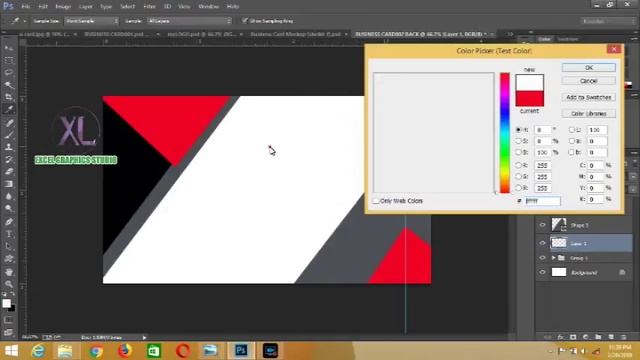Click Cancel in Color Picker
This screenshot has width=640, height=360.
(589, 81)
